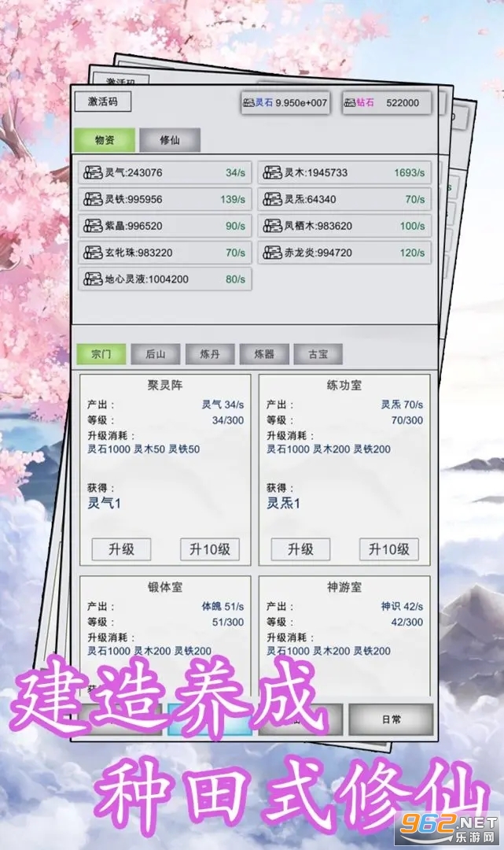Click the 钻石 currency stack icon

pyautogui.click(x=350, y=102)
